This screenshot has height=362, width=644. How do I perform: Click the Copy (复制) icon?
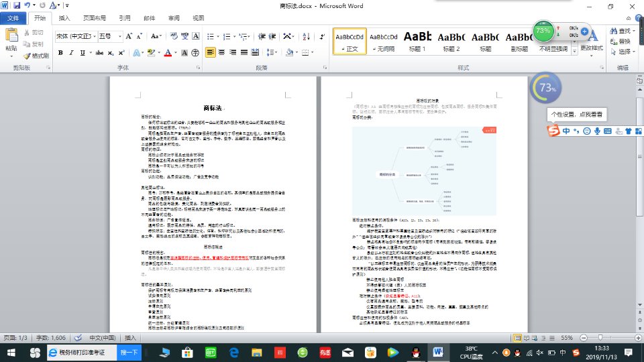27,44
